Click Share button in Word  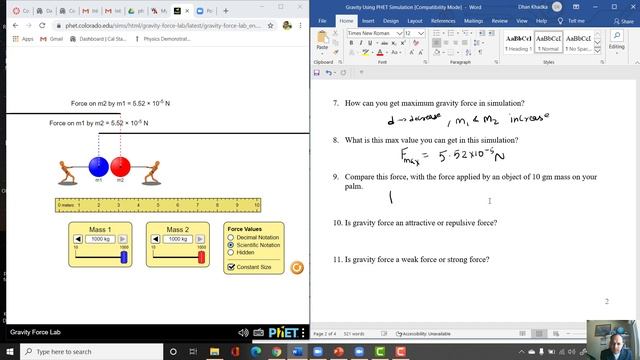pyautogui.click(x=624, y=21)
